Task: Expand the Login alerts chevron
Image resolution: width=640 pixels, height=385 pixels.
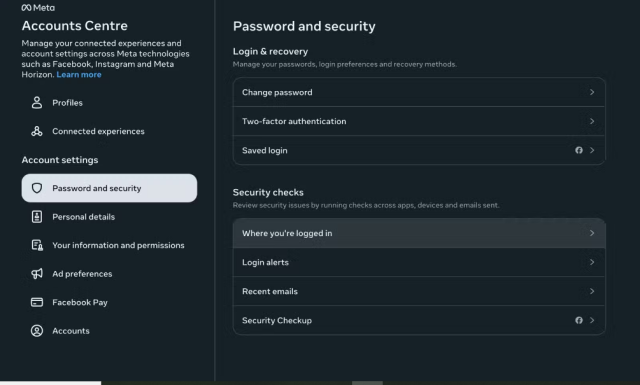Action: [x=592, y=262]
